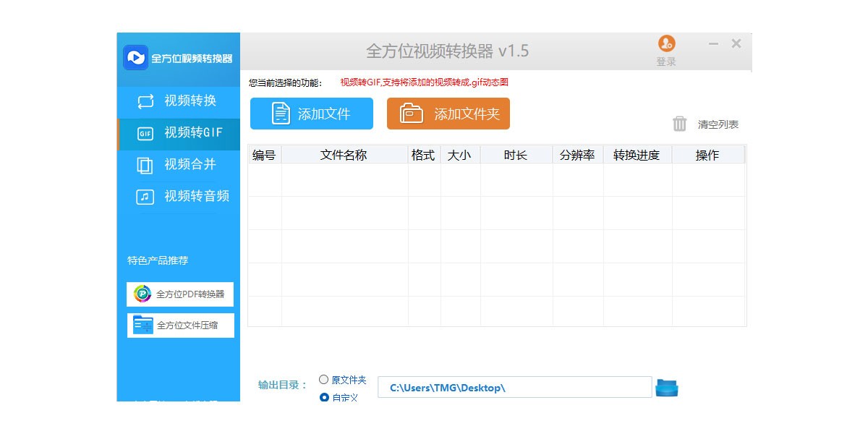Viewport: 868px width, 434px height.
Task: Open 全方位文件压缩 product recommendation
Action: [x=180, y=325]
